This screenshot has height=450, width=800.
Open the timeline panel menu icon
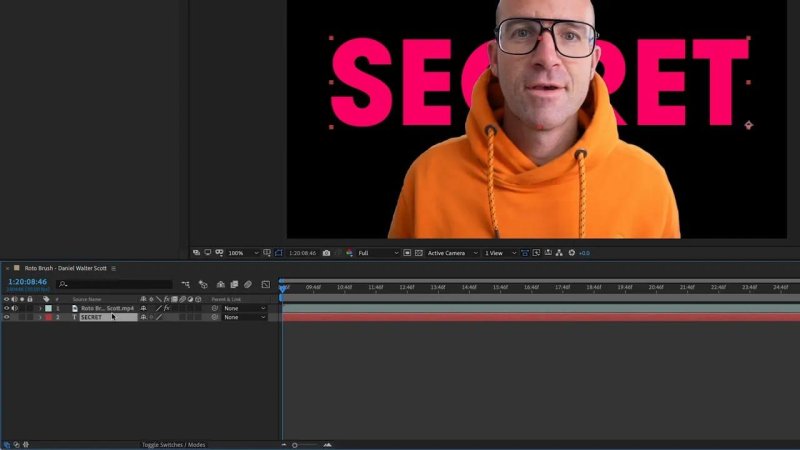coord(114,268)
